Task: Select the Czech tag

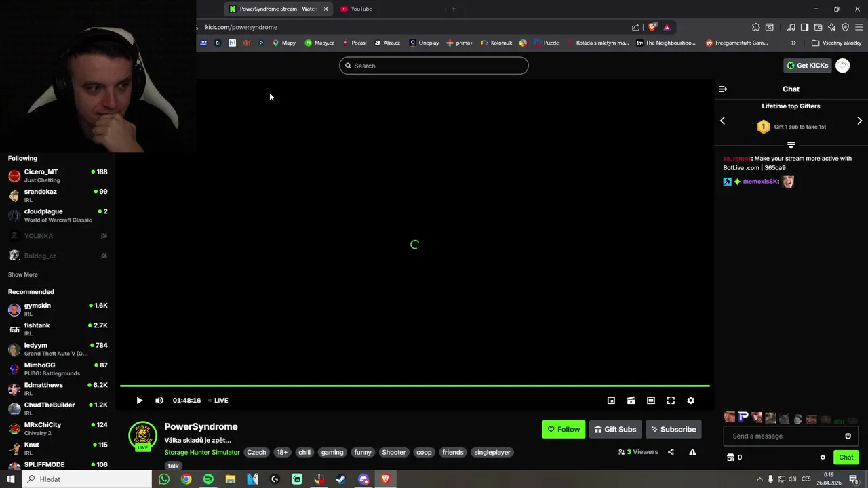Action: coord(256,452)
